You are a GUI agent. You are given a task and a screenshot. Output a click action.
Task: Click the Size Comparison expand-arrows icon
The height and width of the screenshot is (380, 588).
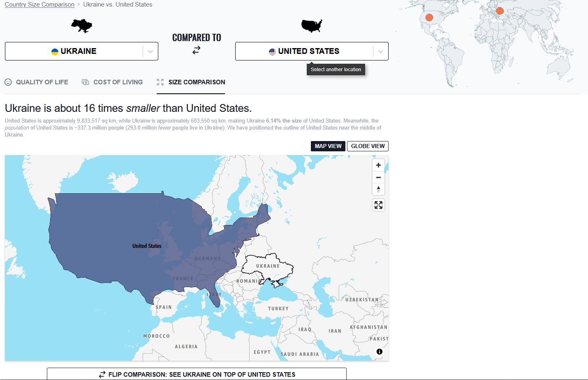[160, 82]
